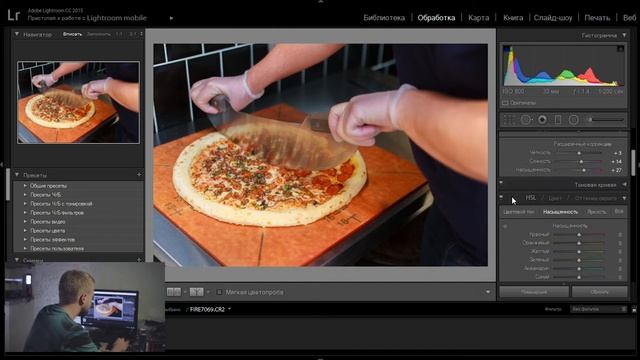This screenshot has width=640, height=360.
Task: Open the Library module
Action: click(x=384, y=18)
